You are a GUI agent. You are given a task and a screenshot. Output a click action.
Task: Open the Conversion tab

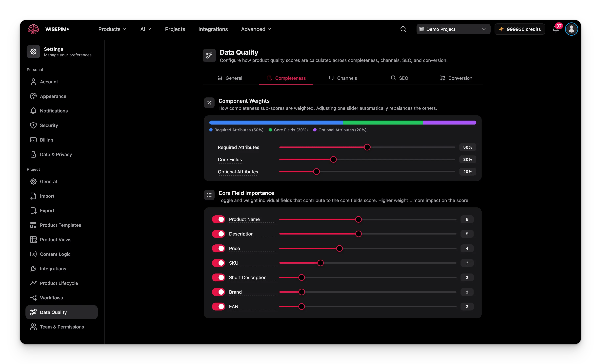pos(456,78)
